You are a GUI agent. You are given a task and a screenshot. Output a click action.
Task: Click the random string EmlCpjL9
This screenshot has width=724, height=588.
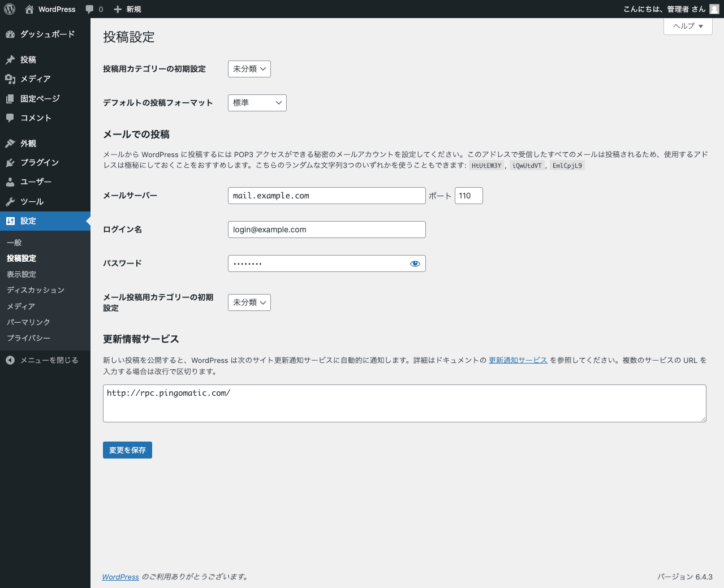pos(567,166)
